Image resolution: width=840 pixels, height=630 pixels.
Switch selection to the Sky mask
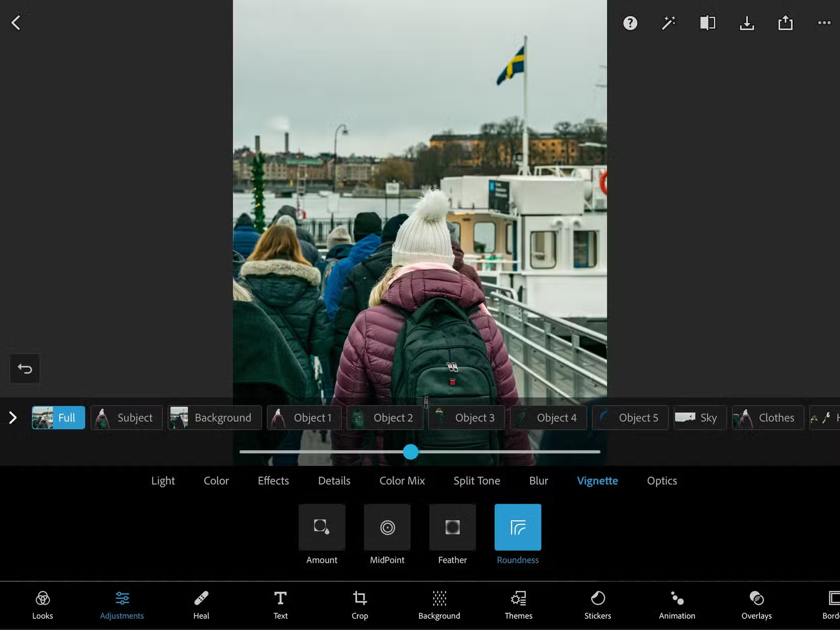[699, 417]
